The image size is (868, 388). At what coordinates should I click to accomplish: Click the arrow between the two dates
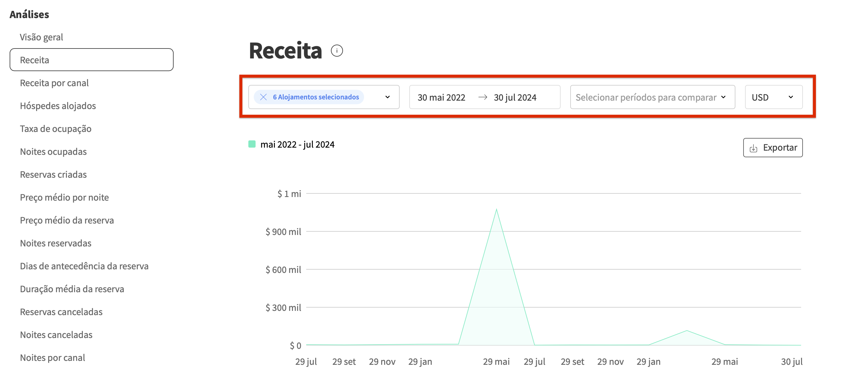click(x=483, y=97)
